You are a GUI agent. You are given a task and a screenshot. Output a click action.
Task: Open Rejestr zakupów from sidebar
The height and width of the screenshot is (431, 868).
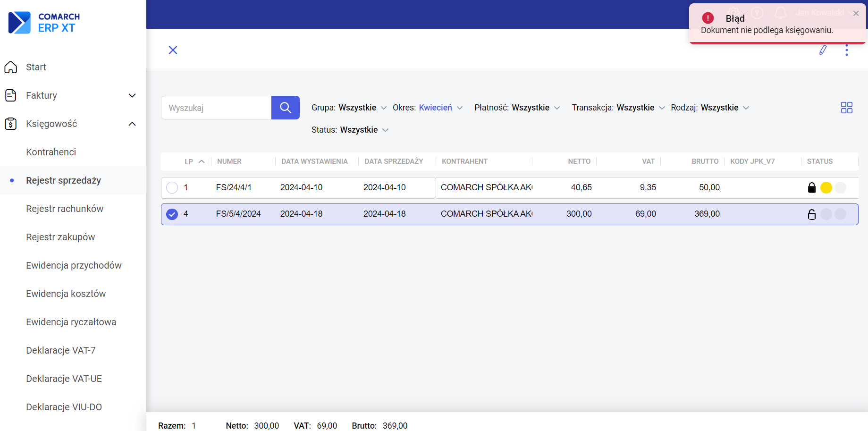point(60,237)
